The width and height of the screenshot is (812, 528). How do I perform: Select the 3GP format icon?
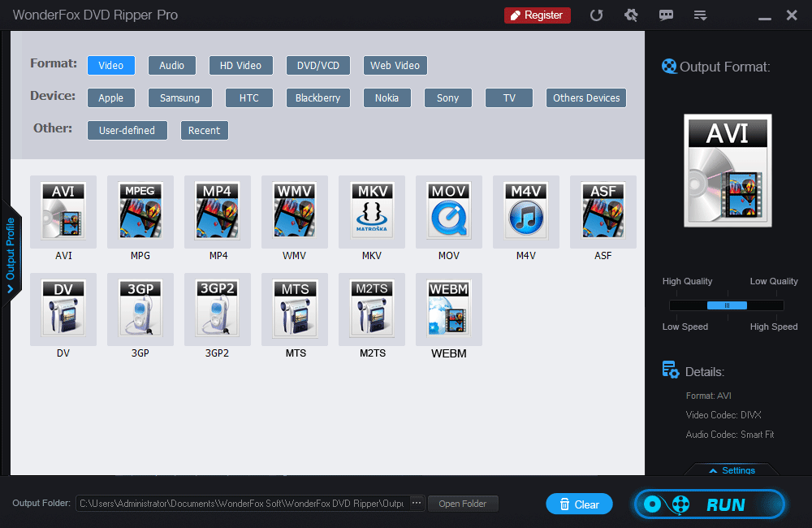[140, 309]
